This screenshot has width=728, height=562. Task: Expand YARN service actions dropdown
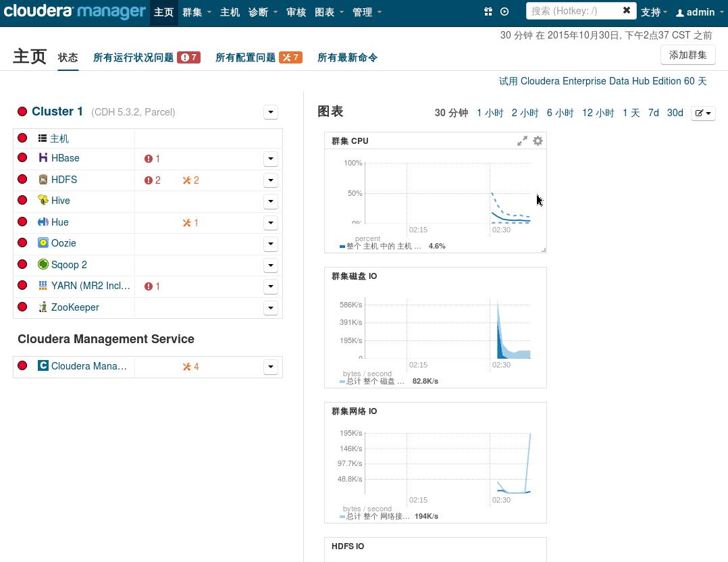tap(270, 286)
